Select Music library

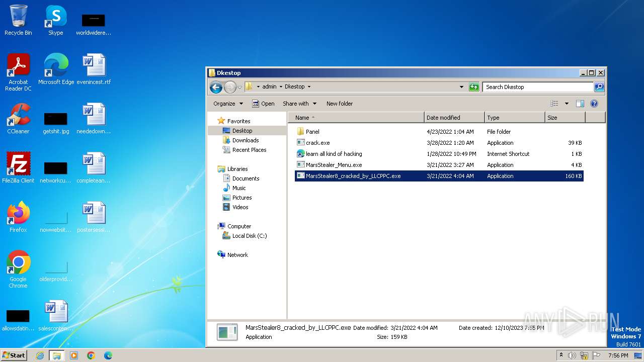click(239, 188)
